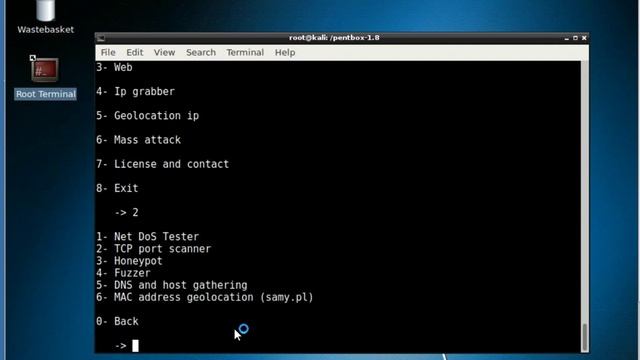Click the '-> 2' input line

click(x=127, y=213)
